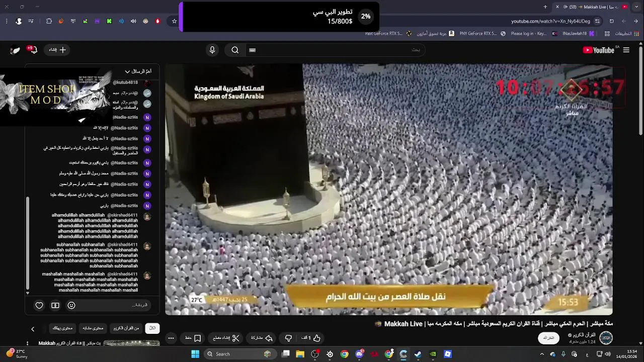Open Steam from the taskbar
Screen dimensions: 644x362
(x=418, y=354)
